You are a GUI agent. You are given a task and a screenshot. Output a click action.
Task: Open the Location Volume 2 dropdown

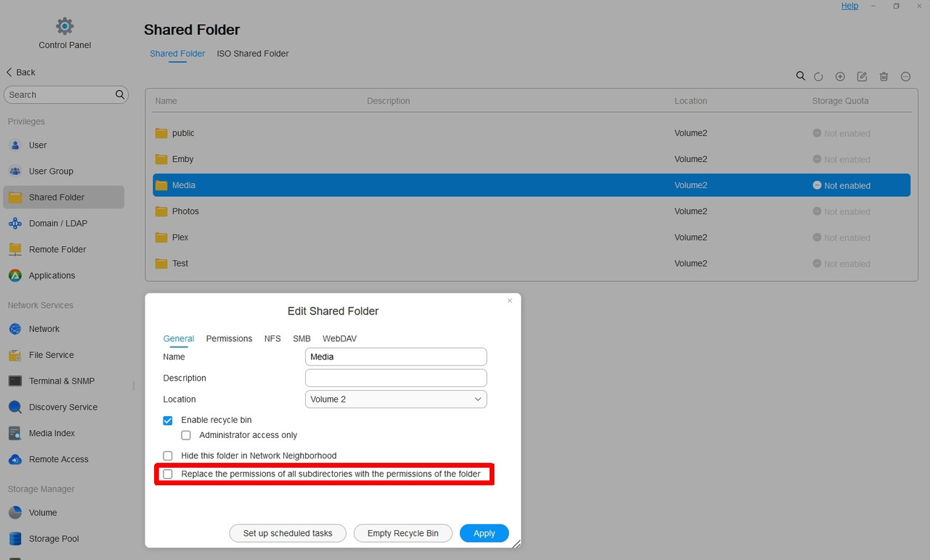(396, 399)
